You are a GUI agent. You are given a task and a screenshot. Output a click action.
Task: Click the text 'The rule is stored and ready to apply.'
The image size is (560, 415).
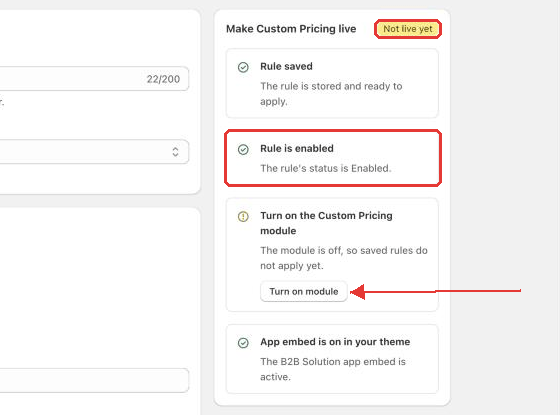click(331, 94)
